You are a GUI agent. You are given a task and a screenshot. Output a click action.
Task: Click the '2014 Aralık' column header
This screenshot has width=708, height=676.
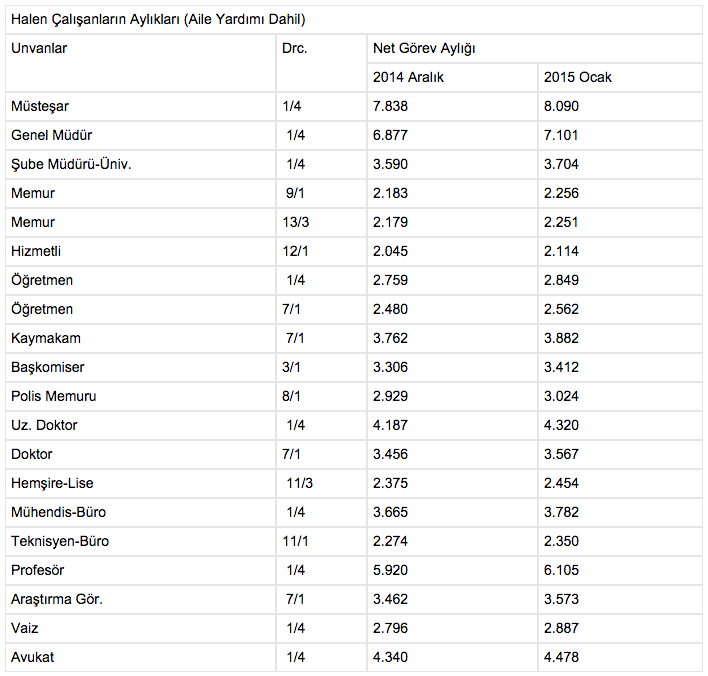tap(408, 77)
